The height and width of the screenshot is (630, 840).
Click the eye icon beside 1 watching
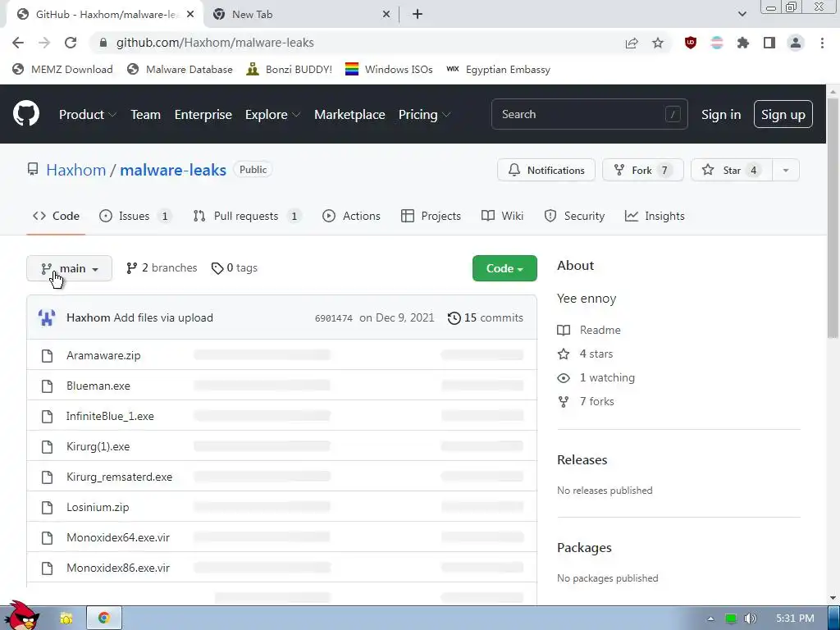click(564, 378)
